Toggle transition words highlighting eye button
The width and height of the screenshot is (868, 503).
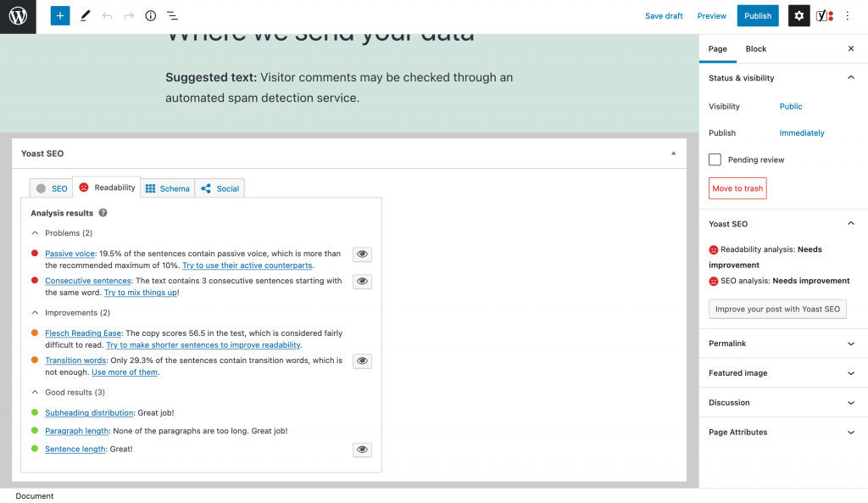click(x=362, y=361)
